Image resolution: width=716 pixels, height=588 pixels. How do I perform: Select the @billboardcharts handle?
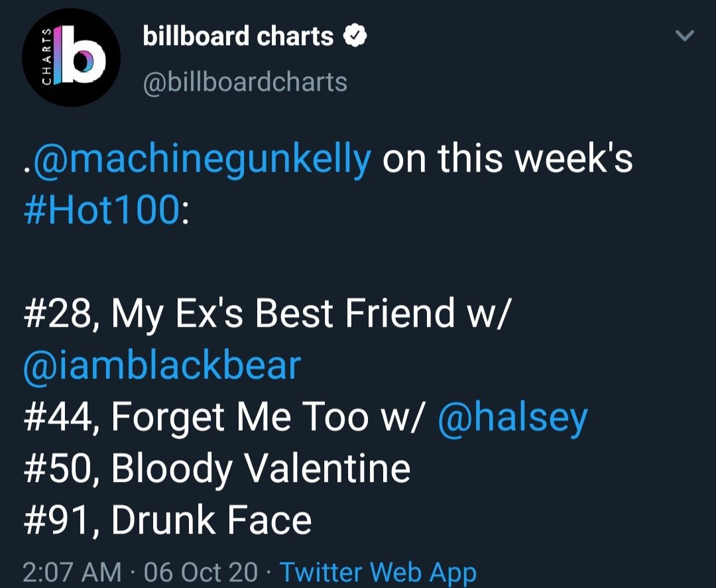(x=245, y=81)
